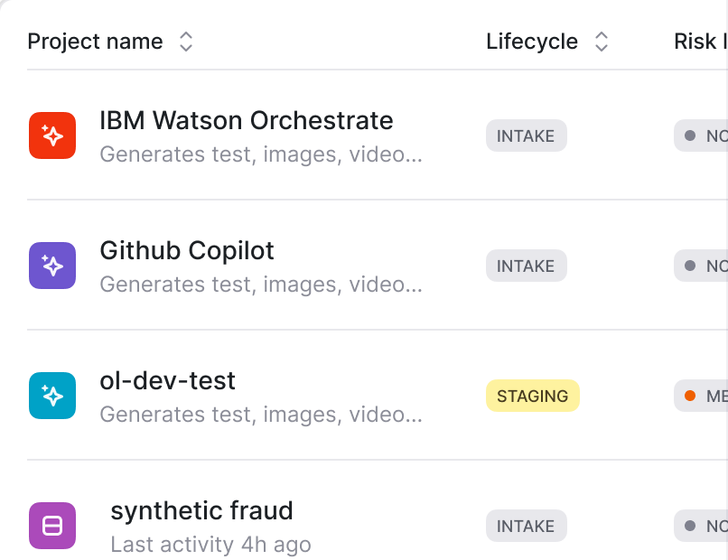Image resolution: width=728 pixels, height=560 pixels.
Task: Click the orange-dot risk badge for ol-dev-test
Action: 701,396
